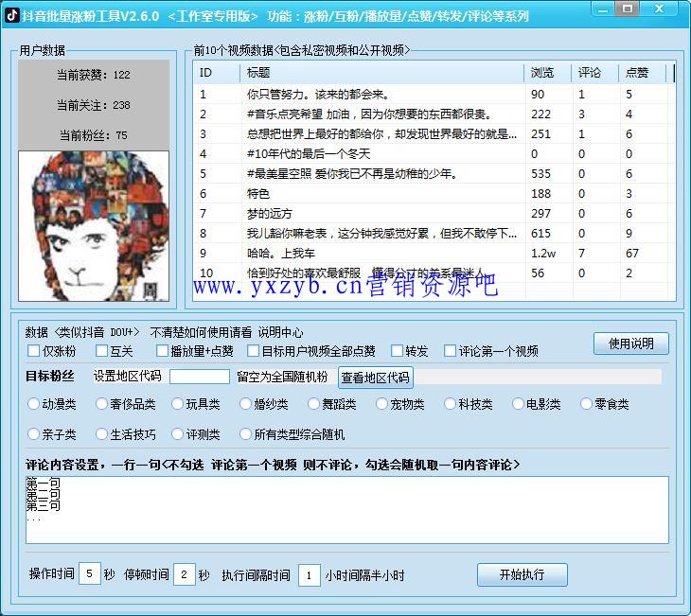Sort by the 评论 column header

[595, 73]
